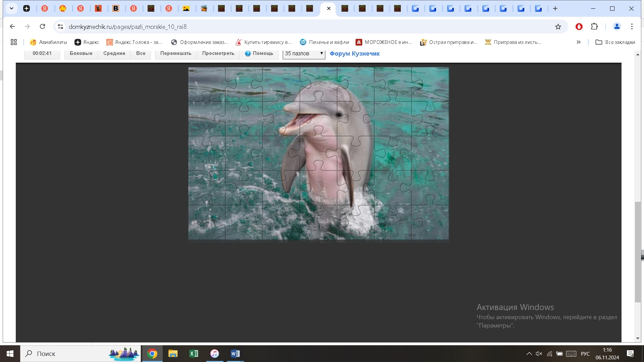The width and height of the screenshot is (644, 362).
Task: Show only Средние middle pieces
Action: click(x=114, y=53)
